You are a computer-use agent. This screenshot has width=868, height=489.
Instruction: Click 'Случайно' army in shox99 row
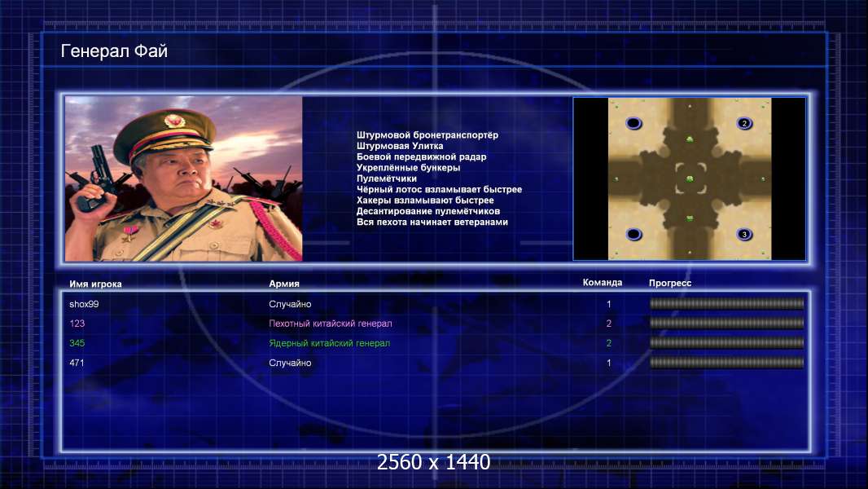coord(290,304)
